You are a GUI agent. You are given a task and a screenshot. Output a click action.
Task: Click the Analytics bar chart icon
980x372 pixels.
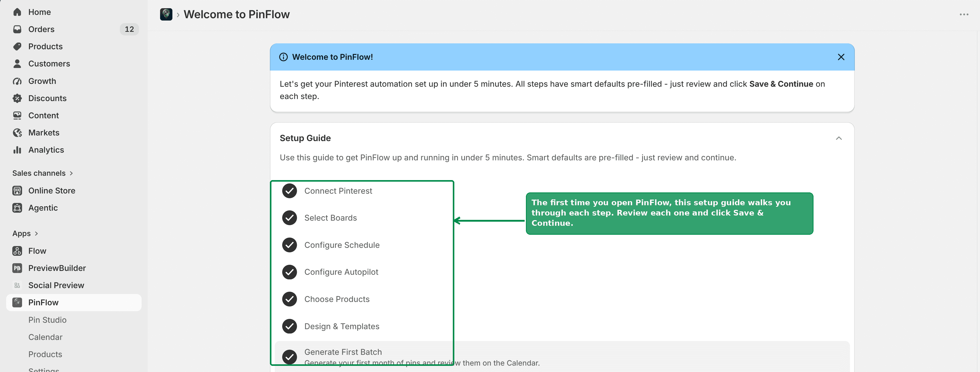(x=17, y=150)
